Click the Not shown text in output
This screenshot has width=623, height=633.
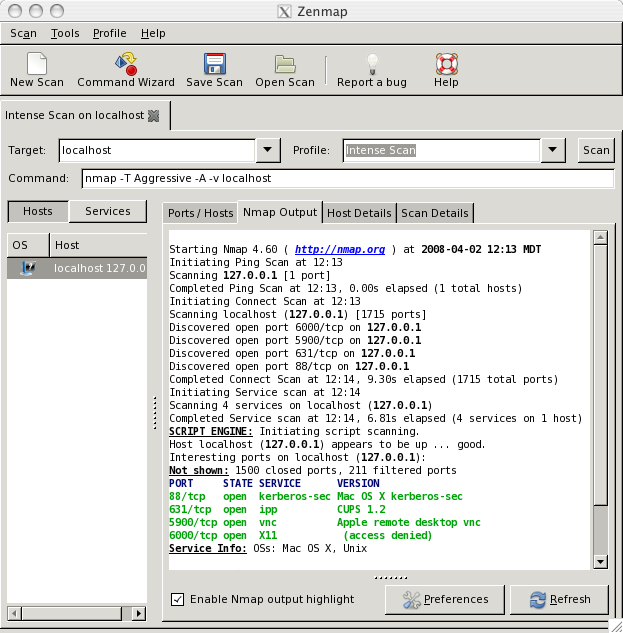[x=199, y=470]
